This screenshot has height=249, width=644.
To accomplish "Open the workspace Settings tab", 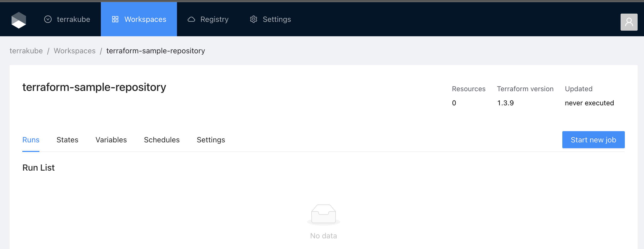I will 211,140.
